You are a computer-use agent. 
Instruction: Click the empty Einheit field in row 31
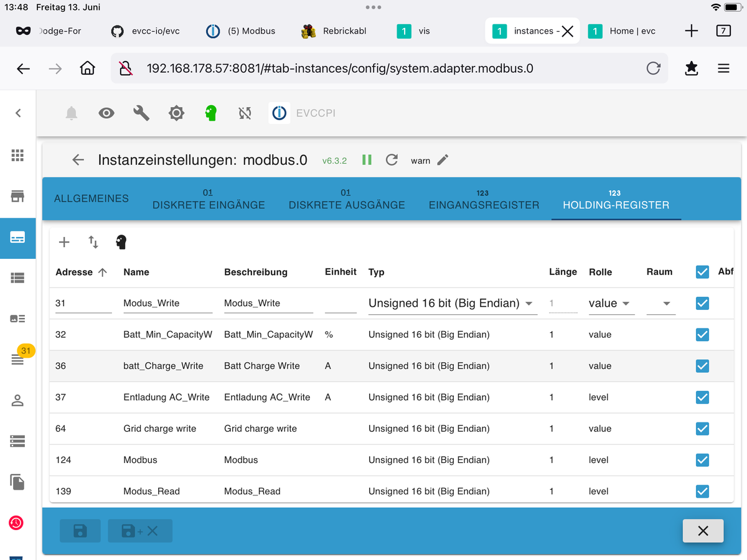tap(341, 303)
